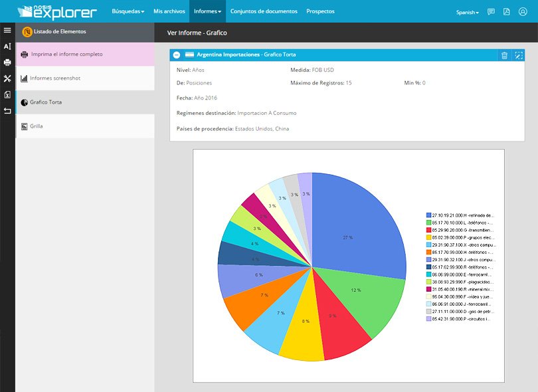Click the orange swatch for 85.17.70.99.000 H

point(428,252)
